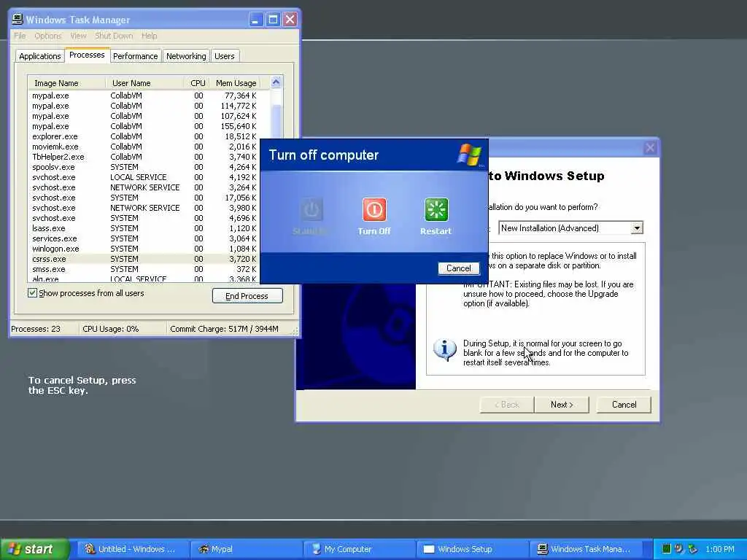Click the network connection tray icon
This screenshot has height=560, width=747.
click(693, 549)
